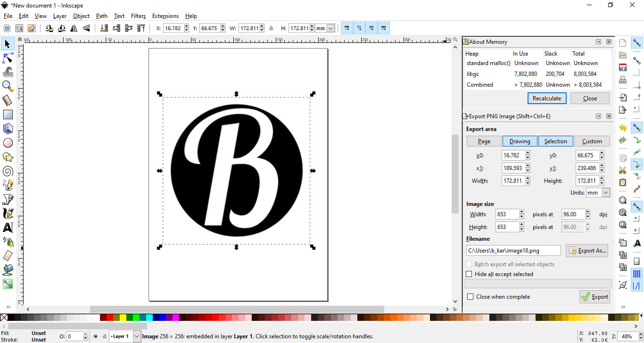
Task: Select the Node editing tool
Action: coord(8,58)
